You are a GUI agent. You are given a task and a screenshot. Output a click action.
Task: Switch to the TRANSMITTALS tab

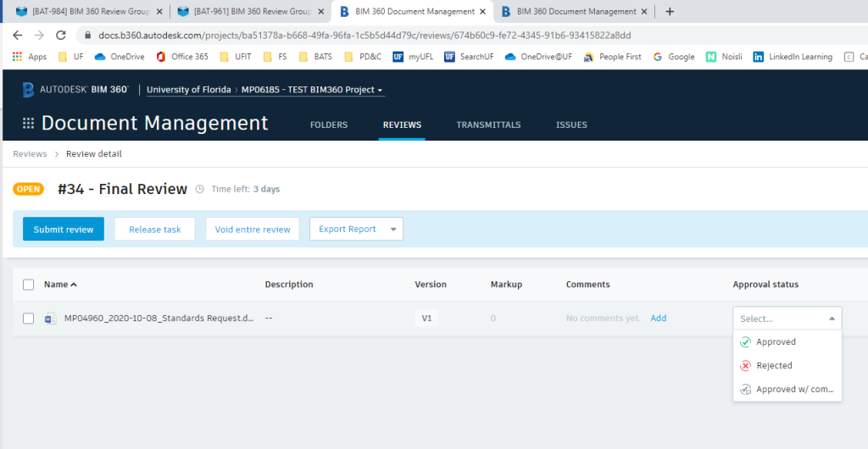click(x=488, y=125)
